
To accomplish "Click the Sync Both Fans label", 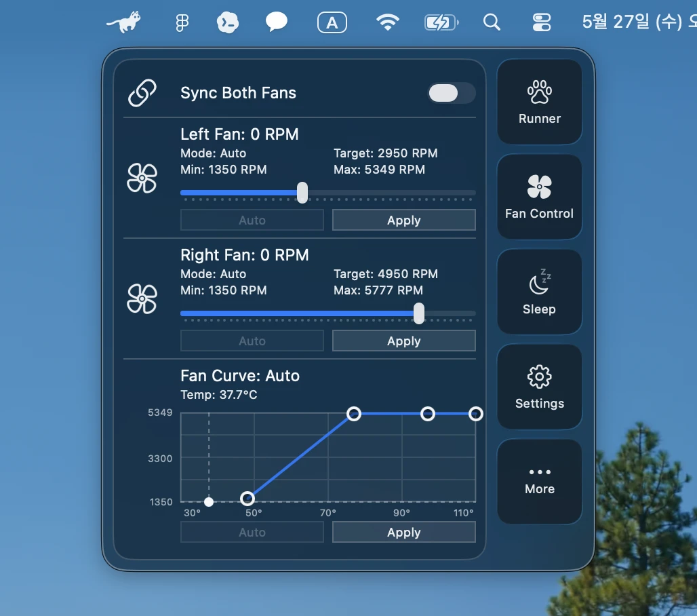I will pyautogui.click(x=238, y=93).
